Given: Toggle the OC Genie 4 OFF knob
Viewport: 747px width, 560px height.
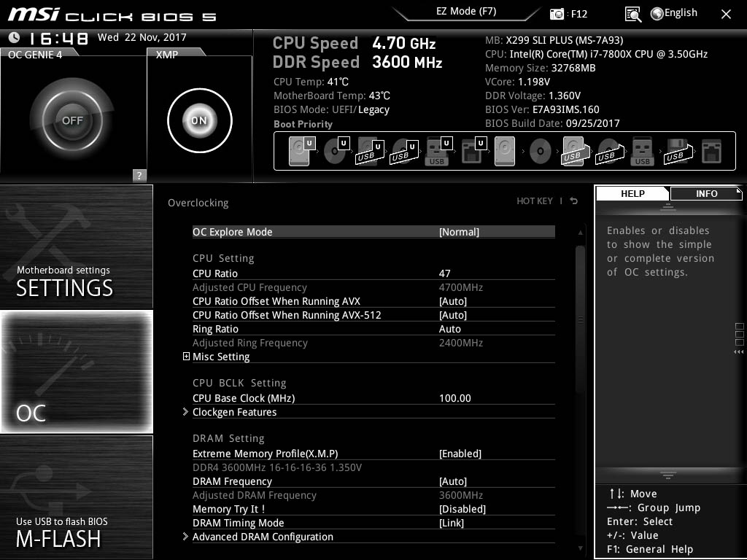Looking at the screenshot, I should [x=72, y=120].
